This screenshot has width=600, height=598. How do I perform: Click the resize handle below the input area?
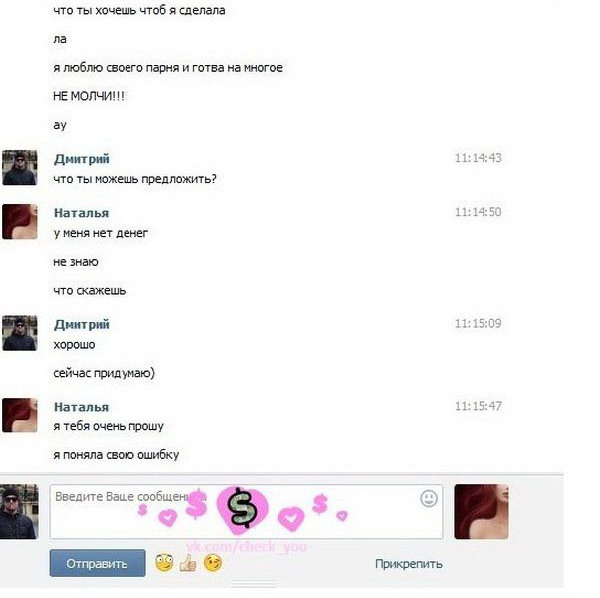tap(254, 585)
